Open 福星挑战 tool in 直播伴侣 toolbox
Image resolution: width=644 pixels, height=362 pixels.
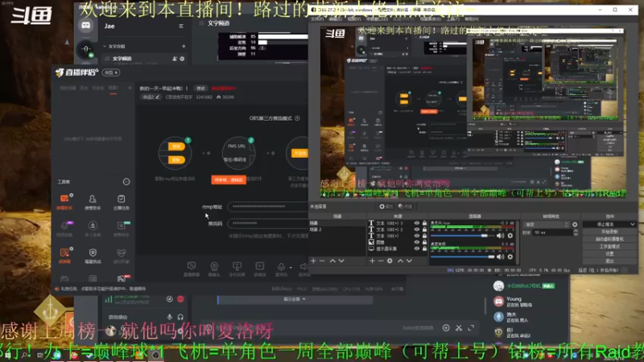[93, 256]
